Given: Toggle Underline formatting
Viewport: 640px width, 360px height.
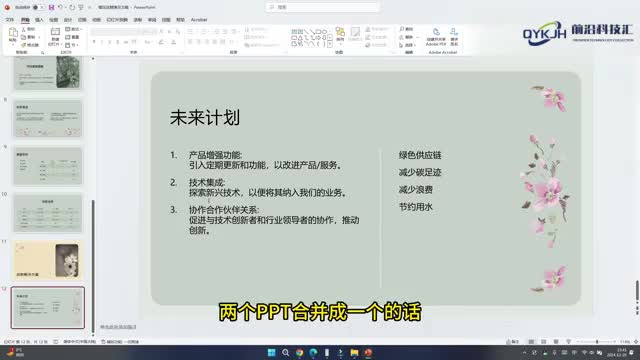Looking at the screenshot, I should click(x=110, y=42).
